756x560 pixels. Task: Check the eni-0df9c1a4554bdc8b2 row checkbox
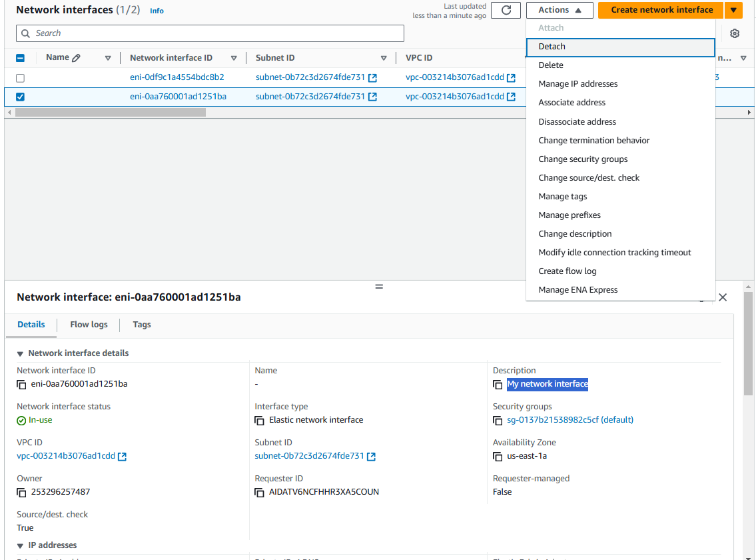click(x=20, y=77)
